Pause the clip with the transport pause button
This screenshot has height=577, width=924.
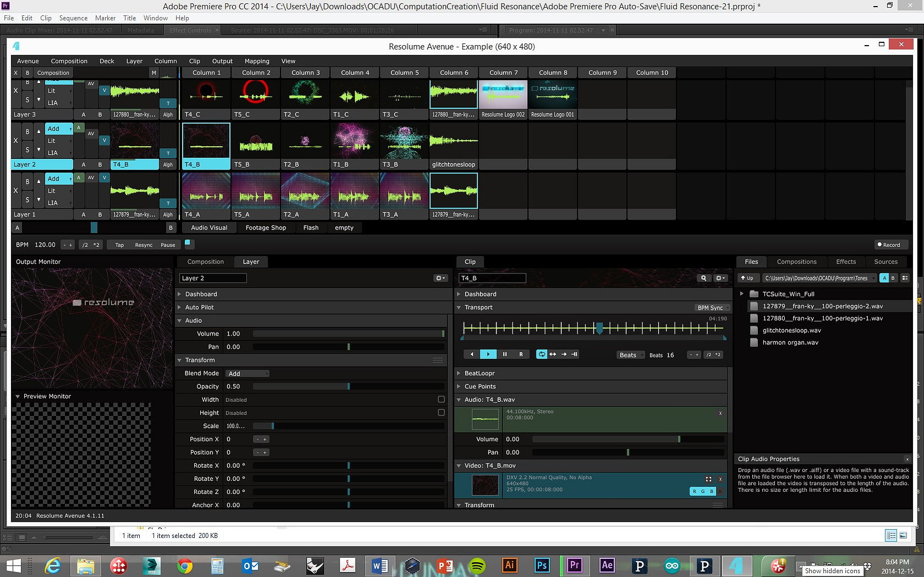click(505, 354)
